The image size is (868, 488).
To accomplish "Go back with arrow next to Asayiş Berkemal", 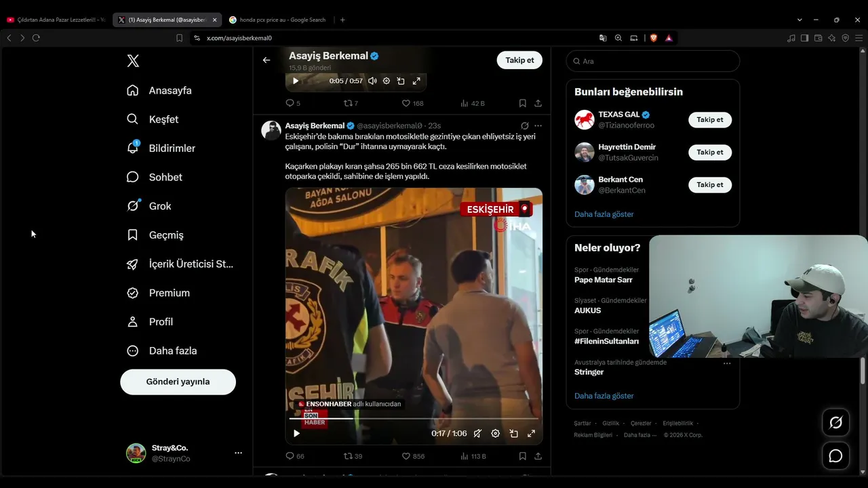I will point(267,60).
